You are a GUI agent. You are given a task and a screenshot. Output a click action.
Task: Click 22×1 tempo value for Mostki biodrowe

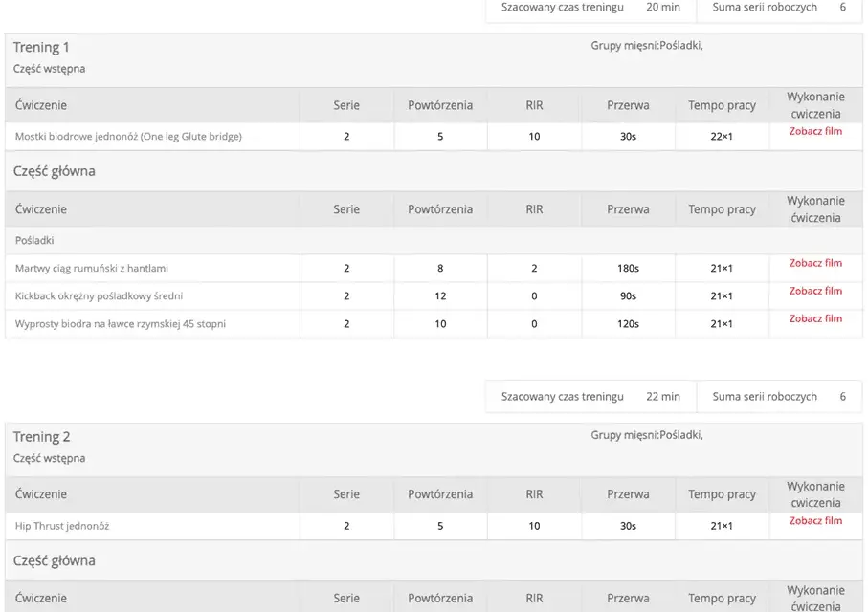[x=722, y=137]
